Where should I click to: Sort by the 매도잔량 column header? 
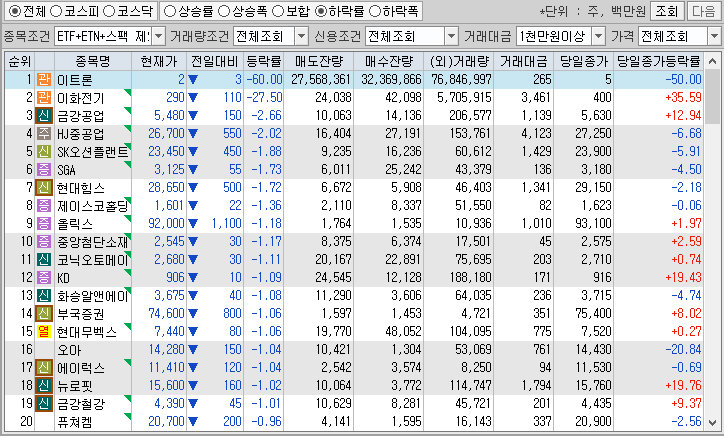319,61
